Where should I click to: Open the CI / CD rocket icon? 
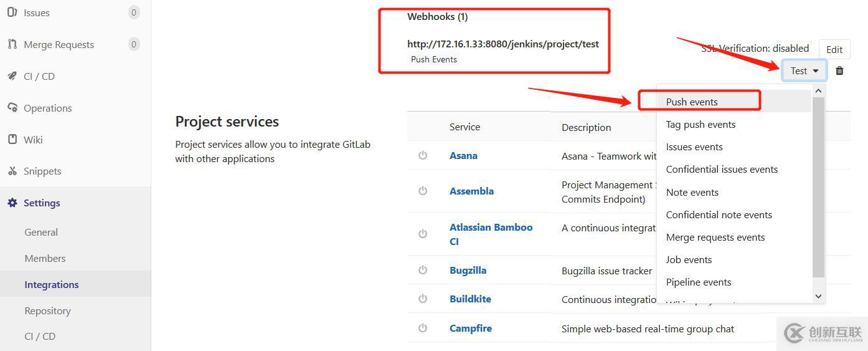click(x=12, y=76)
